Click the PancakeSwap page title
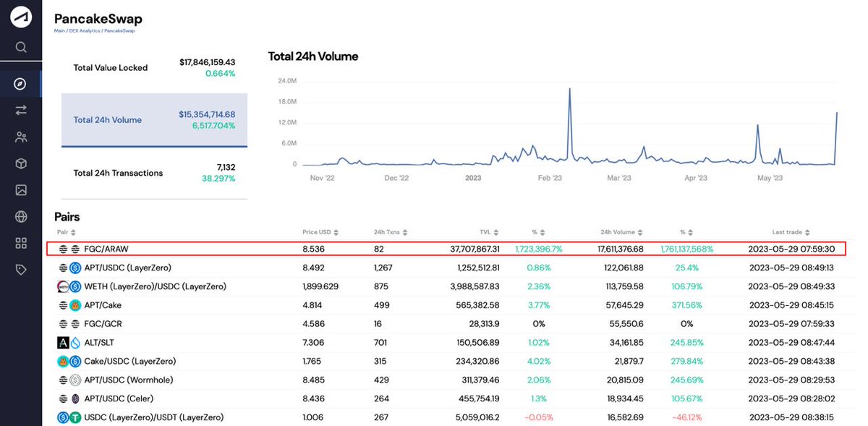This screenshot has height=426, width=868. (98, 19)
